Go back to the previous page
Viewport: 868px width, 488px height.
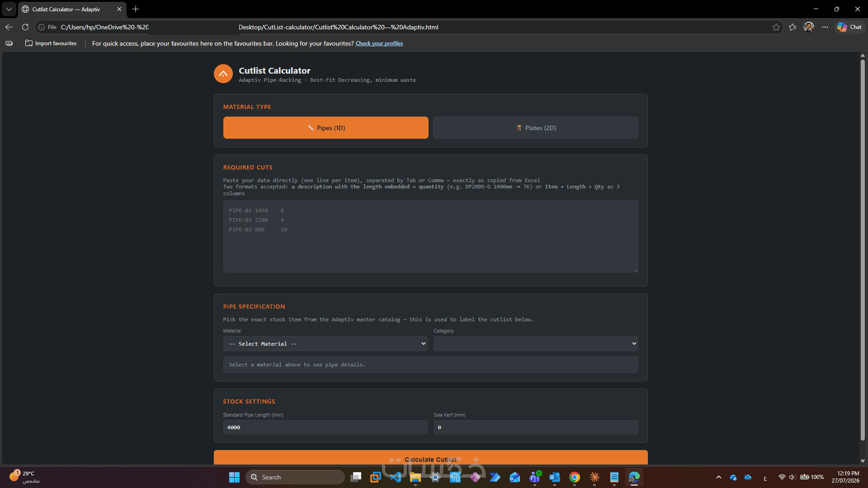[x=9, y=27]
